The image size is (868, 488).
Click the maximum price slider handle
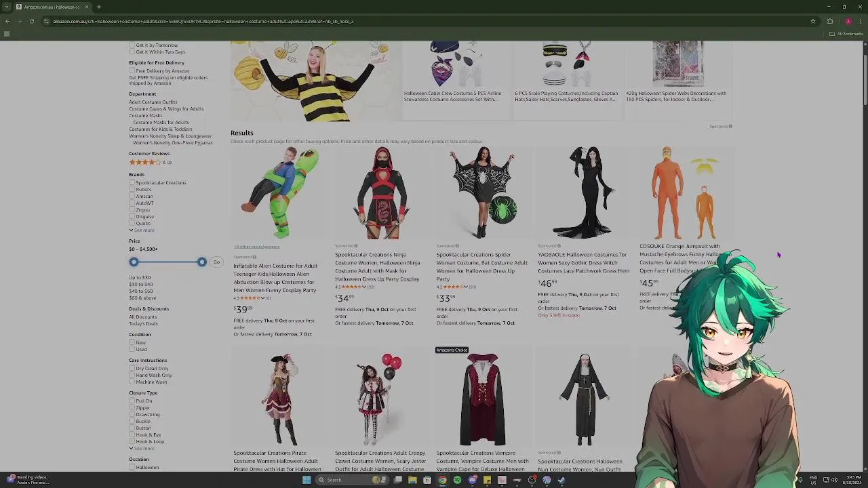201,262
